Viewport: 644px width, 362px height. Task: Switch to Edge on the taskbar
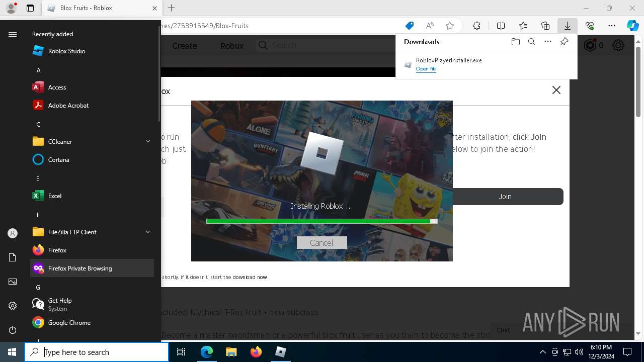click(x=207, y=352)
